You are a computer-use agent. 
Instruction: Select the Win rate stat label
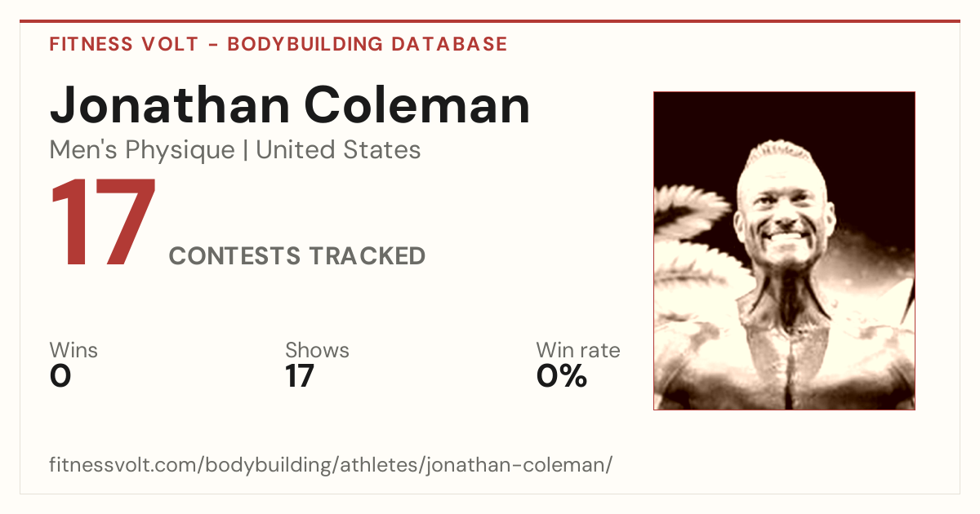[578, 351]
